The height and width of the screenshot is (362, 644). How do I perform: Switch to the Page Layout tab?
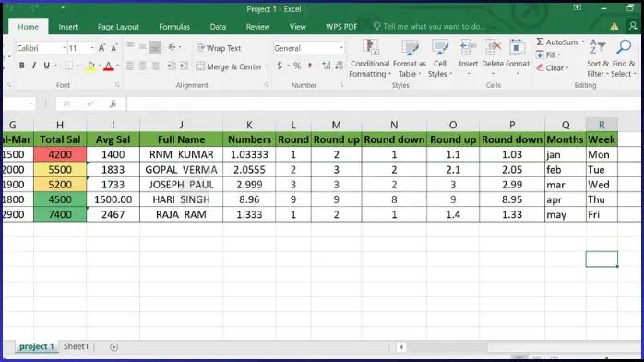click(118, 27)
